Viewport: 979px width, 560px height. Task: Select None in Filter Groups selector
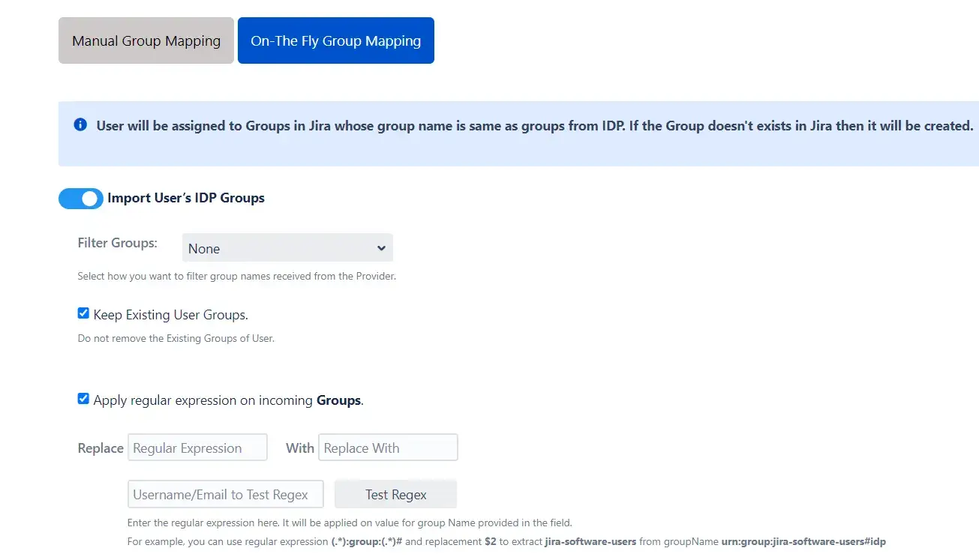[x=287, y=247]
